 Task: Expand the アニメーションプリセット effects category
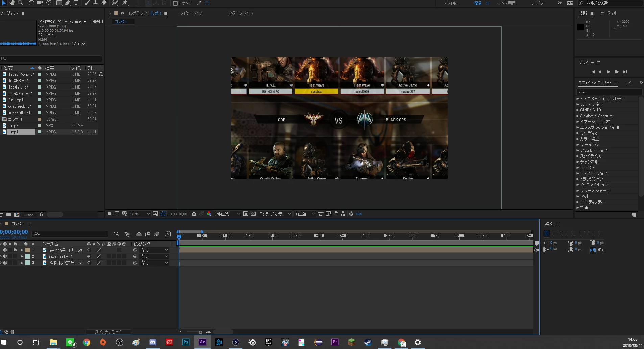coord(578,99)
